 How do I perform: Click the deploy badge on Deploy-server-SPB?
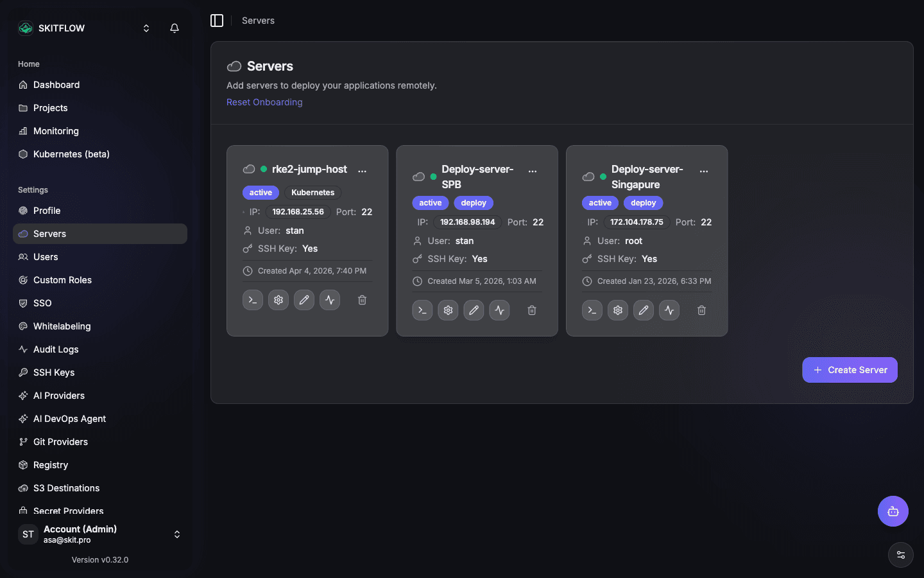(474, 203)
